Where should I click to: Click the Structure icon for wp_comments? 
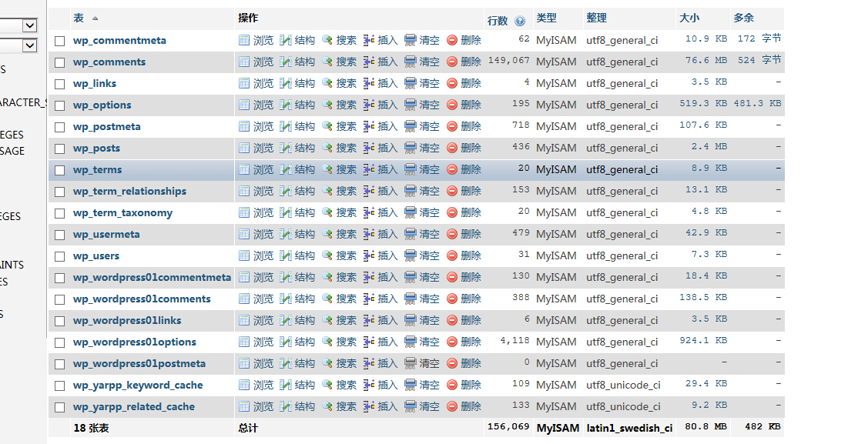[x=286, y=62]
